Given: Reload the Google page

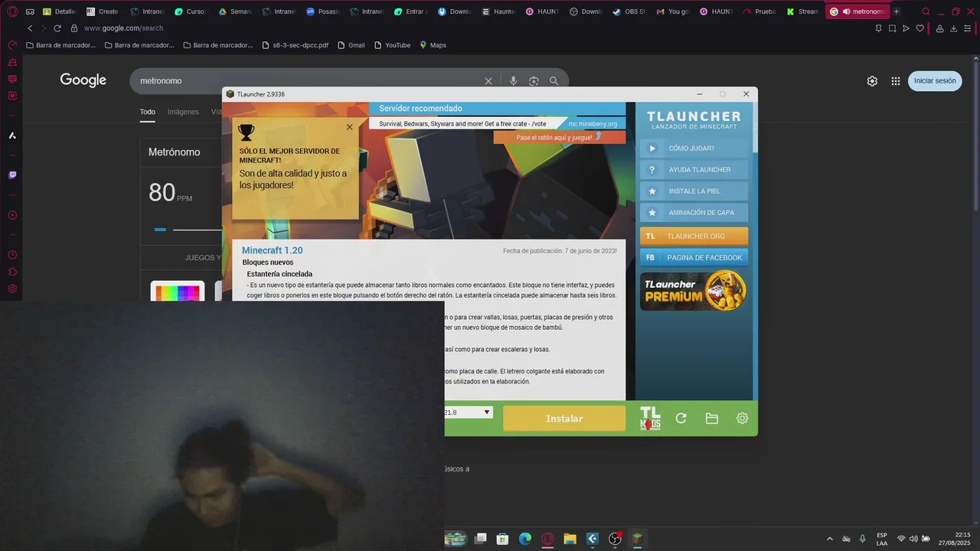Looking at the screenshot, I should pyautogui.click(x=57, y=28).
